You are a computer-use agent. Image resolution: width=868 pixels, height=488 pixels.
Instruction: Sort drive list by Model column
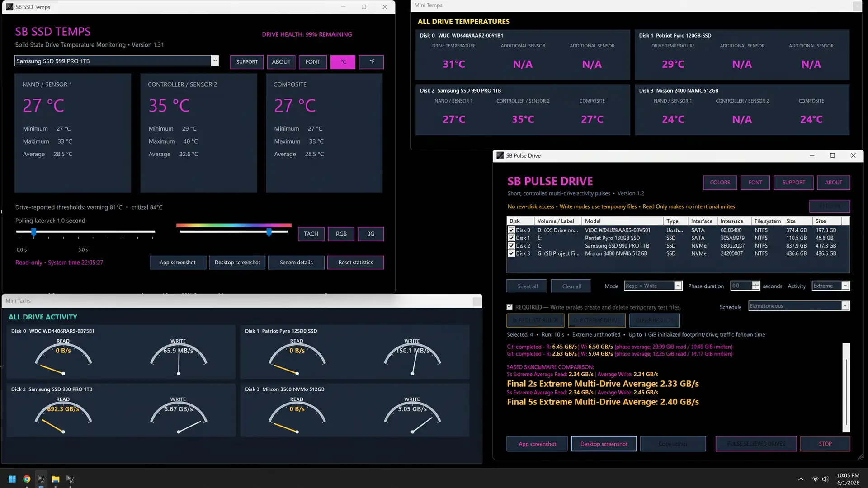tap(623, 221)
